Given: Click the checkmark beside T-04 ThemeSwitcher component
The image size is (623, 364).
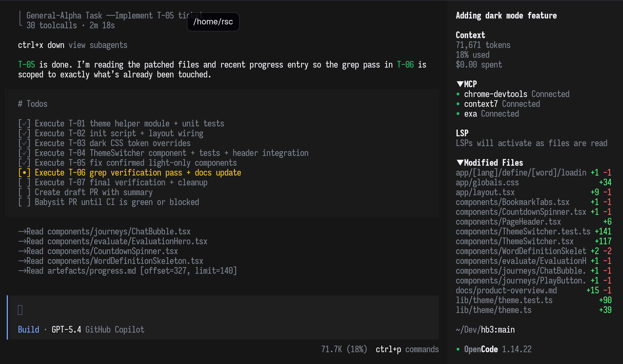Looking at the screenshot, I should 24,153.
